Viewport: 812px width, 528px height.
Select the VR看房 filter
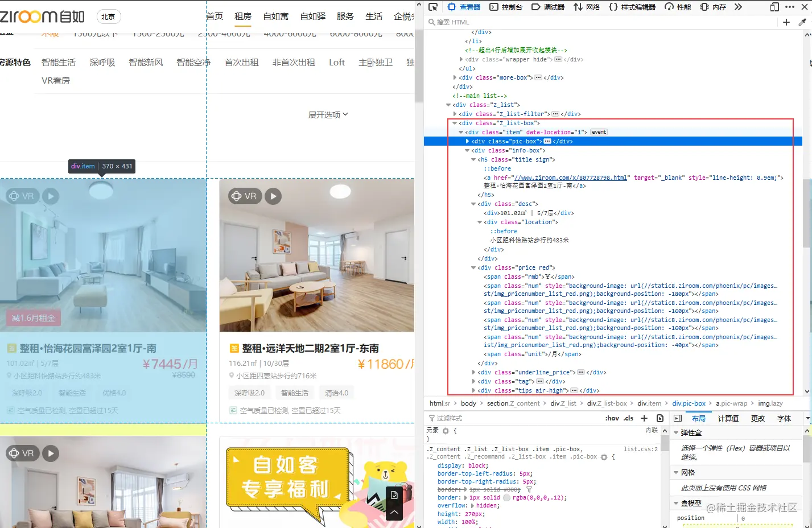tap(56, 80)
